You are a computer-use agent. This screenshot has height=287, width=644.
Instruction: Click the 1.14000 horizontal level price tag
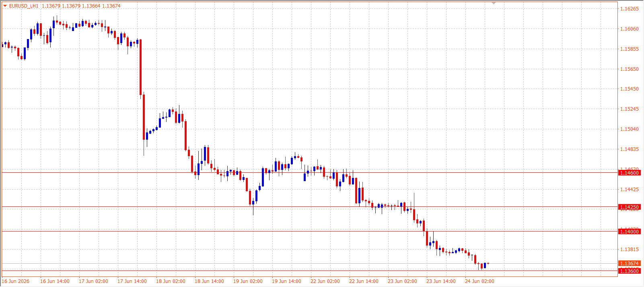coord(629,231)
